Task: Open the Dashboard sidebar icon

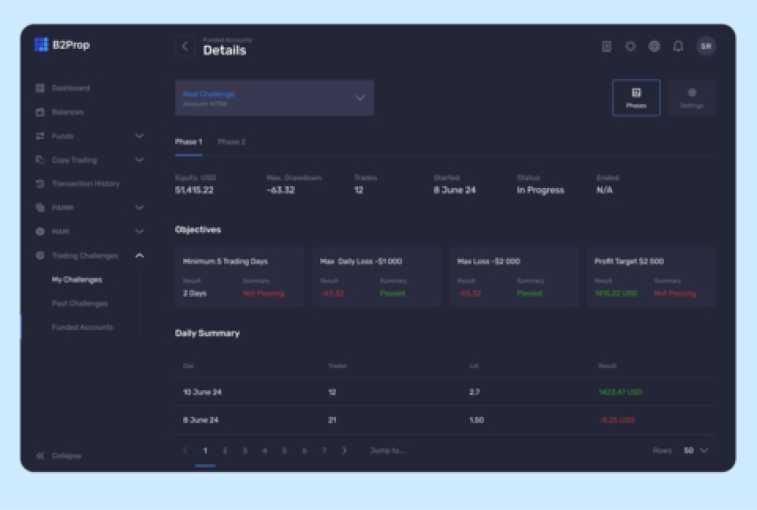Action: [x=40, y=88]
